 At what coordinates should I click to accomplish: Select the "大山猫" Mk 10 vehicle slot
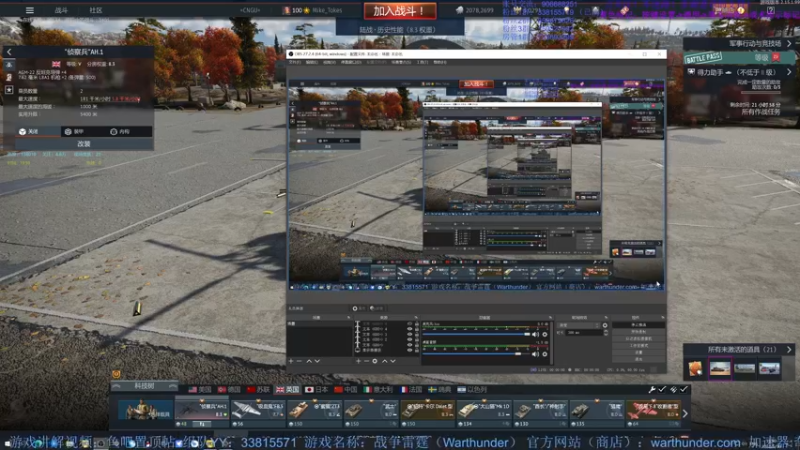pyautogui.click(x=484, y=412)
